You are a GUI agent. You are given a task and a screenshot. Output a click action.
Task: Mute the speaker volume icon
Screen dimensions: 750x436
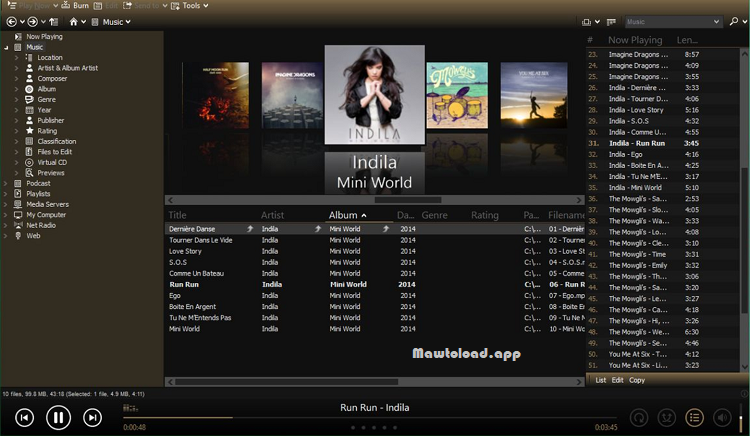tap(722, 418)
